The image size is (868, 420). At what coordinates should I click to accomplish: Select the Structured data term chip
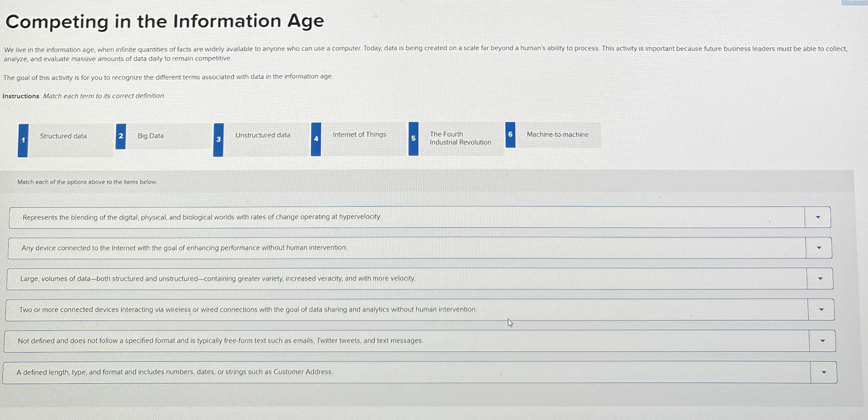[x=63, y=136]
